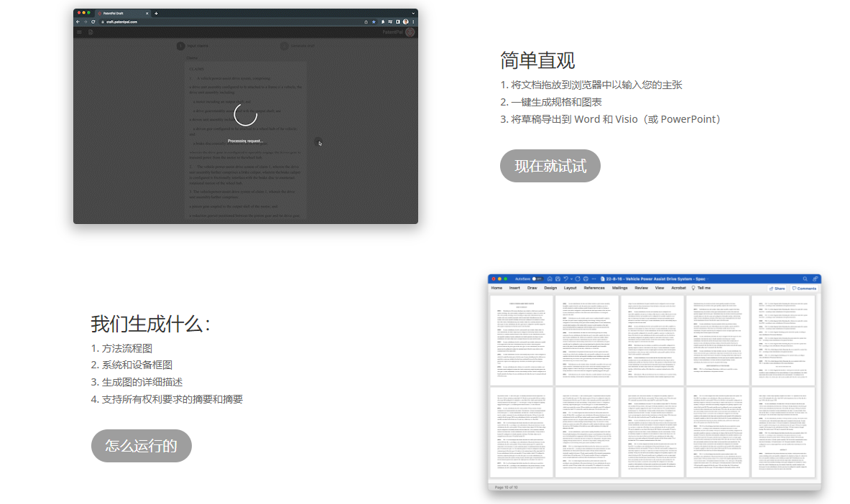
Task: Select the Layout ribbon tab
Action: click(570, 288)
